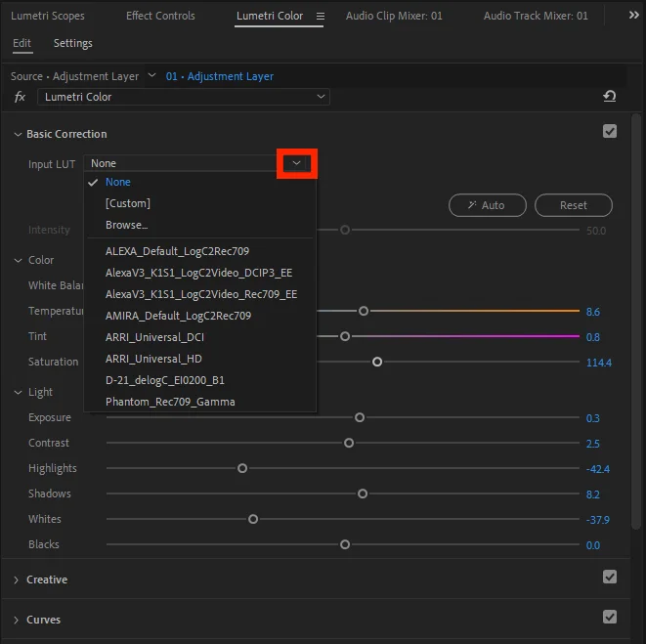Click the Blacks slider handle
646x644 pixels.
pyautogui.click(x=345, y=544)
